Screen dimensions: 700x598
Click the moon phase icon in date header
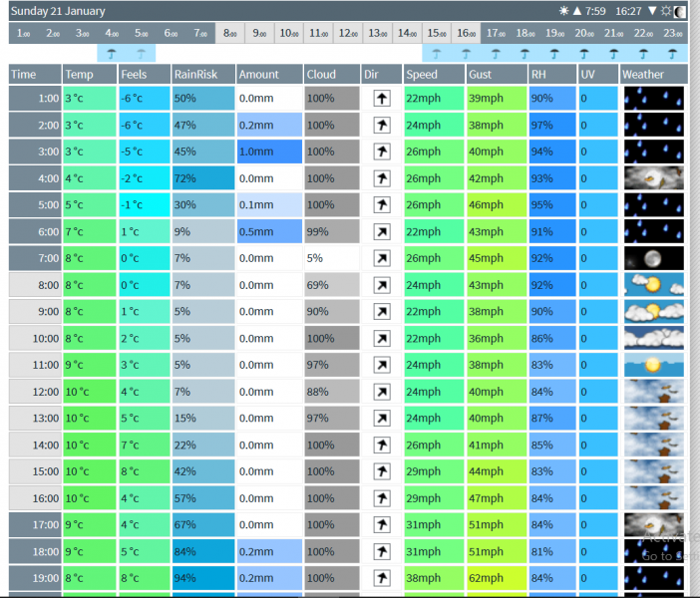coord(680,11)
